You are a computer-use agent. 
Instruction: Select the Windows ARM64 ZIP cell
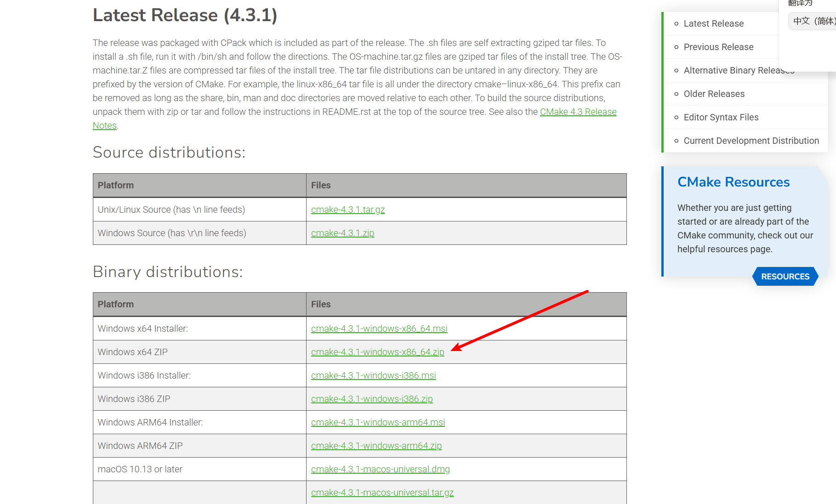[x=199, y=446]
